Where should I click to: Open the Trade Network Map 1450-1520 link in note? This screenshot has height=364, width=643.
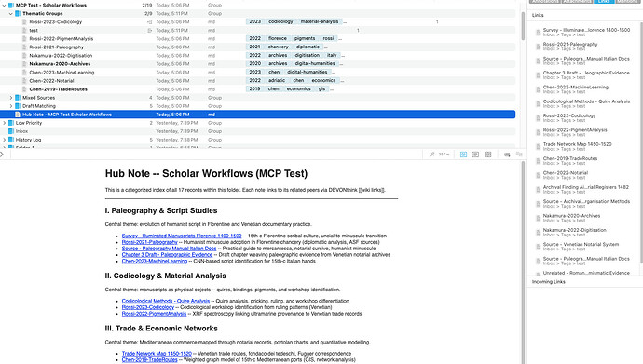coord(157,354)
